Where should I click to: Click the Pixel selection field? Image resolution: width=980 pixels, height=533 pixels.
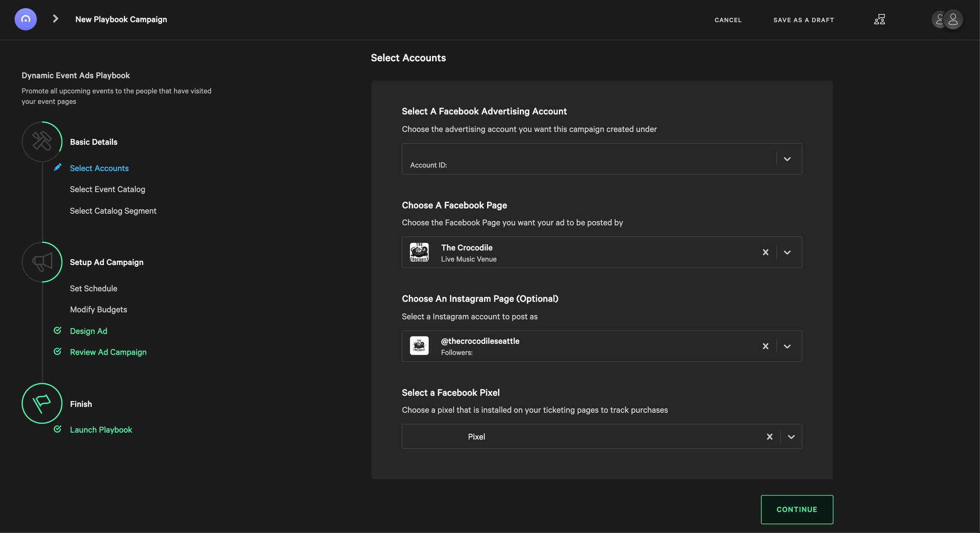[x=602, y=436]
